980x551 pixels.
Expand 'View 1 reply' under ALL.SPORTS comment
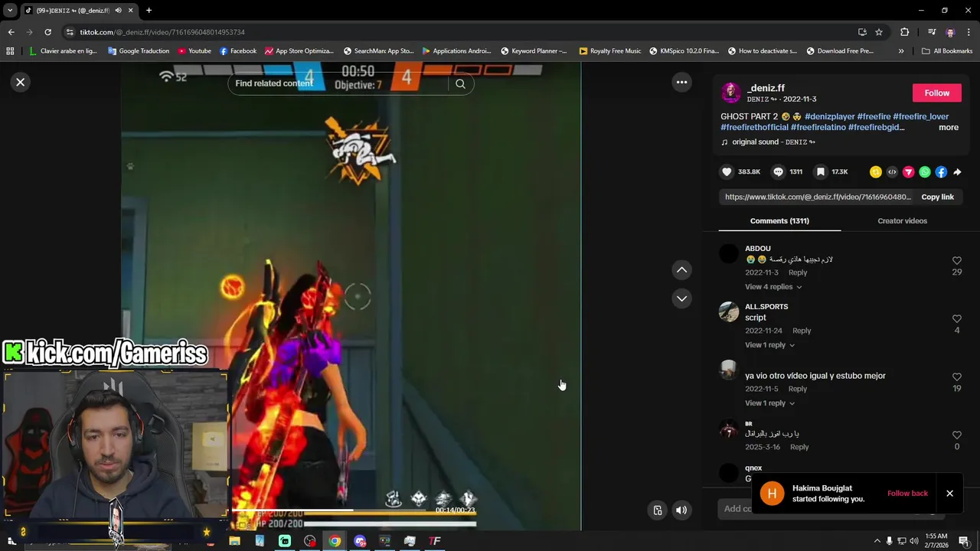pyautogui.click(x=769, y=345)
